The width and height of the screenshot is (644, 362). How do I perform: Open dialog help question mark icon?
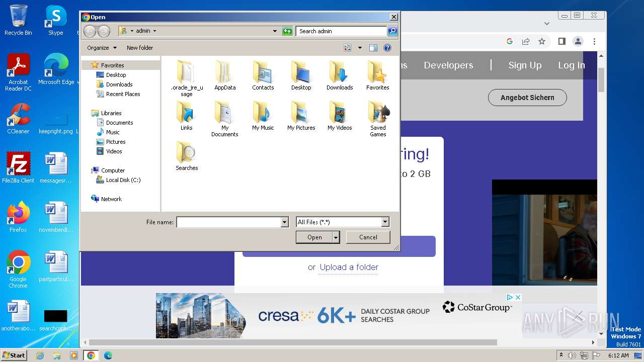click(x=387, y=48)
